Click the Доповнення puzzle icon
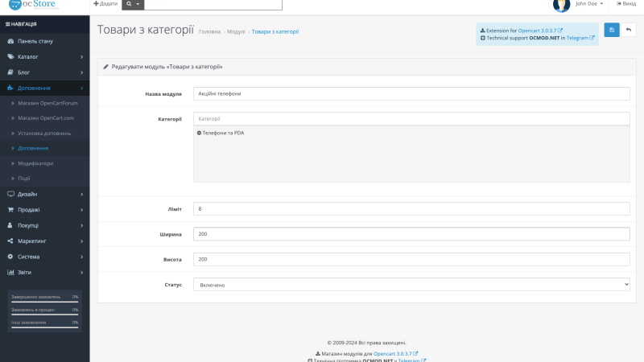 coord(10,88)
